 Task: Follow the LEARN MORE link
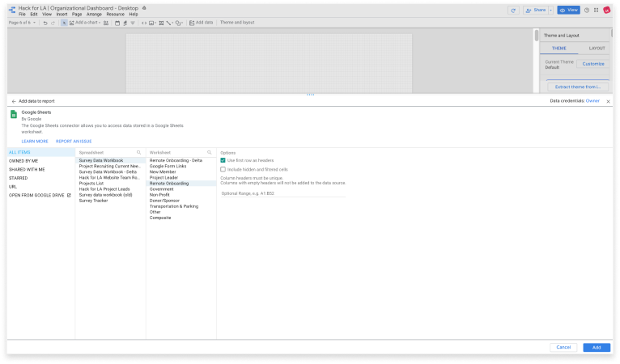coord(35,141)
